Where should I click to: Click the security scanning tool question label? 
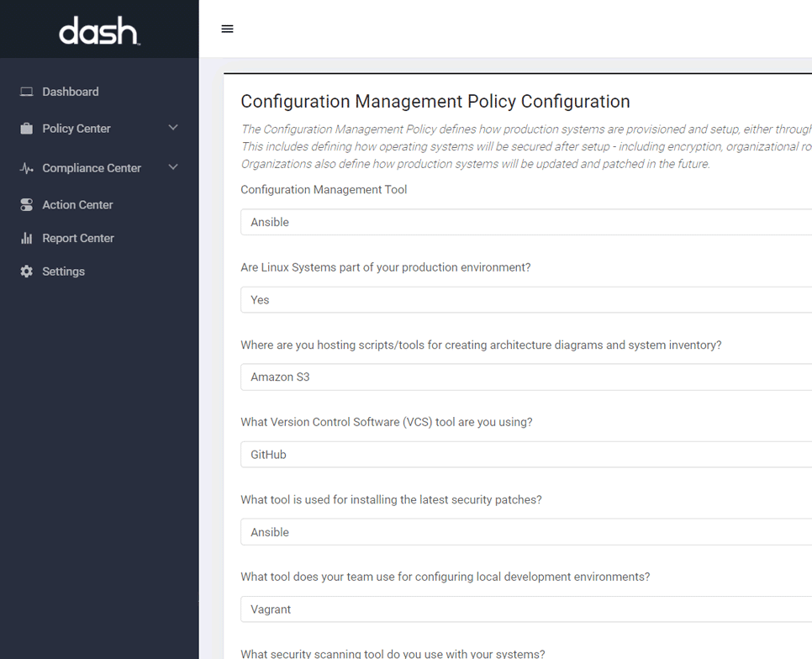[x=393, y=654]
